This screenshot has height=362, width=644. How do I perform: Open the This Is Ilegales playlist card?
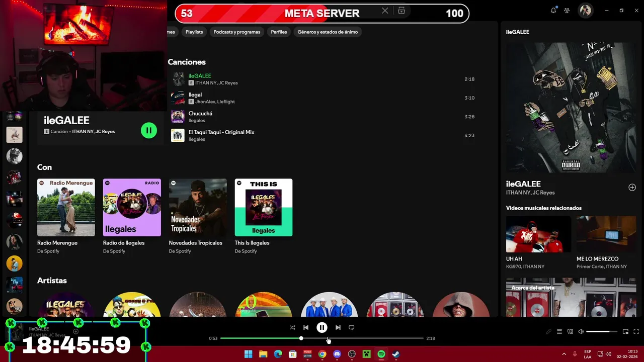tap(264, 216)
